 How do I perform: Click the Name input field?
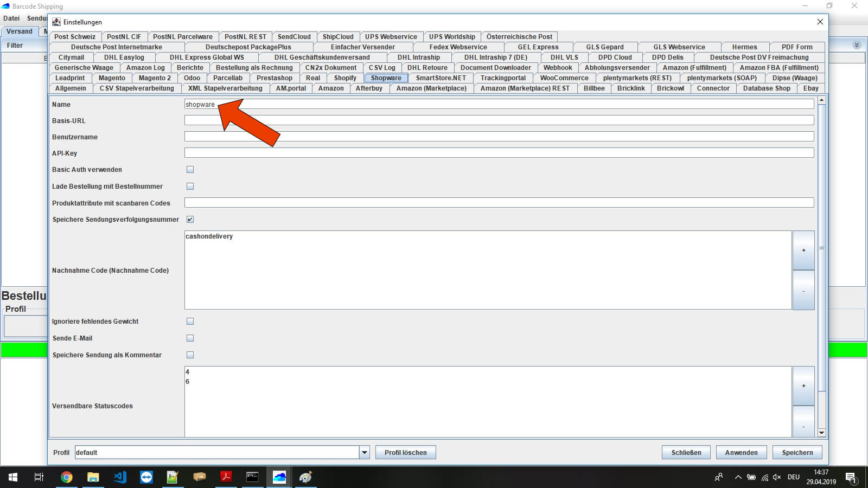pos(499,104)
